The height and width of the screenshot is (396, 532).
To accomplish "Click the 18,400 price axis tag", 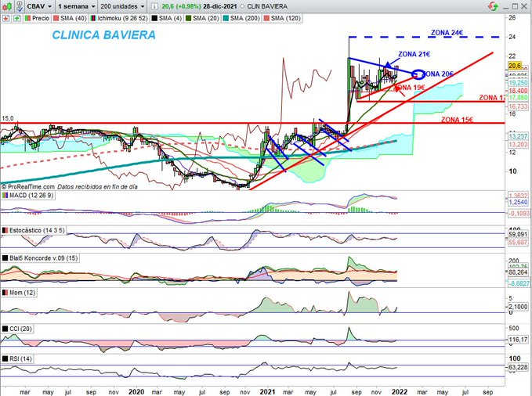I will point(518,91).
